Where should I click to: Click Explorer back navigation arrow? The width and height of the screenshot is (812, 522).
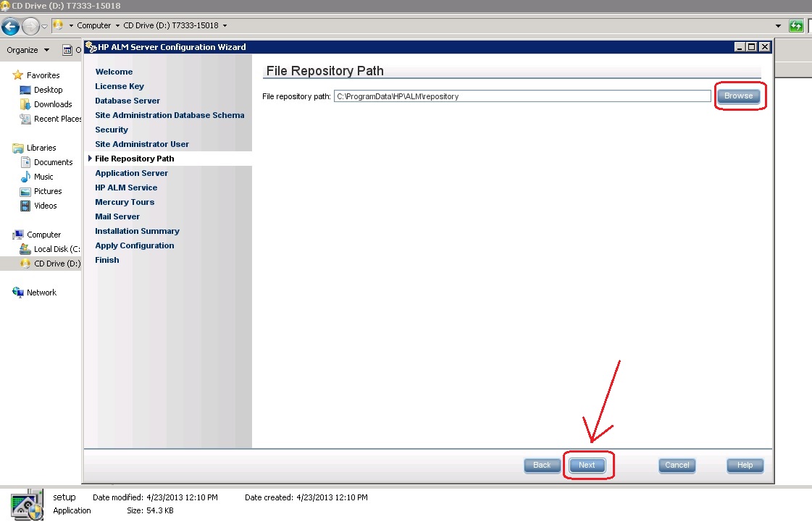[10, 26]
